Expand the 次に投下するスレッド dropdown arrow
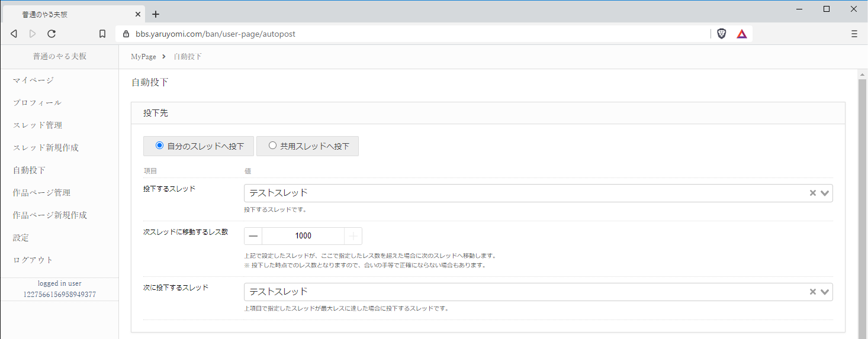This screenshot has width=868, height=339. pos(825,292)
